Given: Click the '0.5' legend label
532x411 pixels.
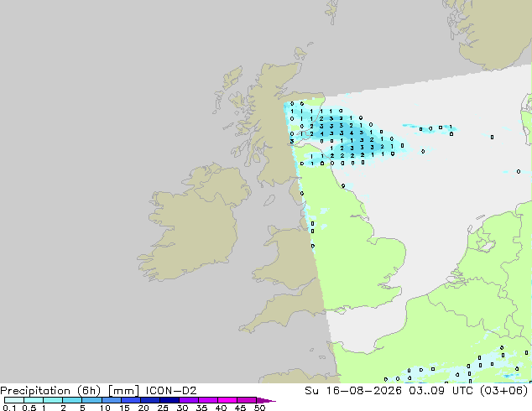Looking at the screenshot, I should pyautogui.click(x=29, y=408).
